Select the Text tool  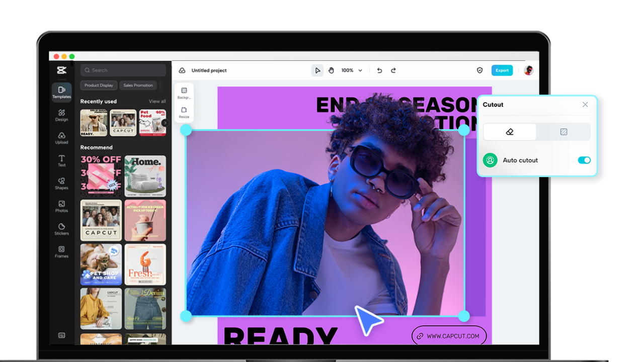click(61, 160)
